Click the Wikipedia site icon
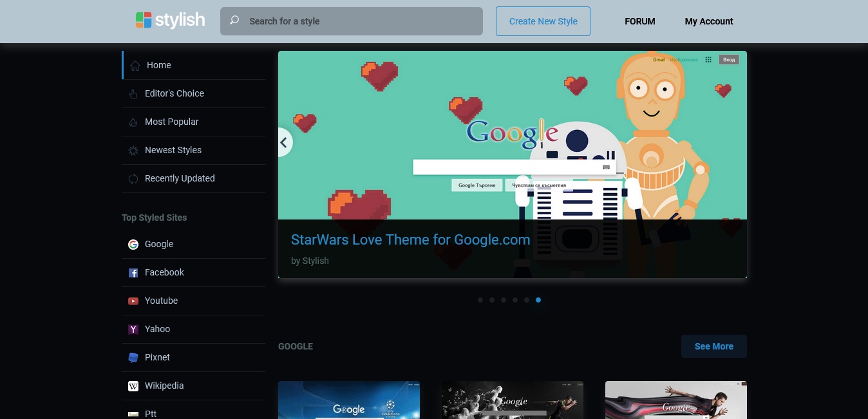 pos(133,386)
